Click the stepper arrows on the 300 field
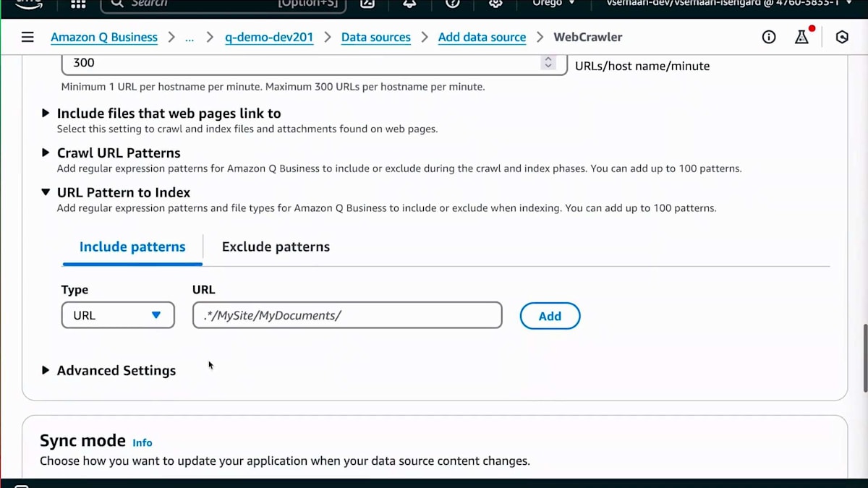Viewport: 868px width, 488px height. pyautogui.click(x=548, y=63)
